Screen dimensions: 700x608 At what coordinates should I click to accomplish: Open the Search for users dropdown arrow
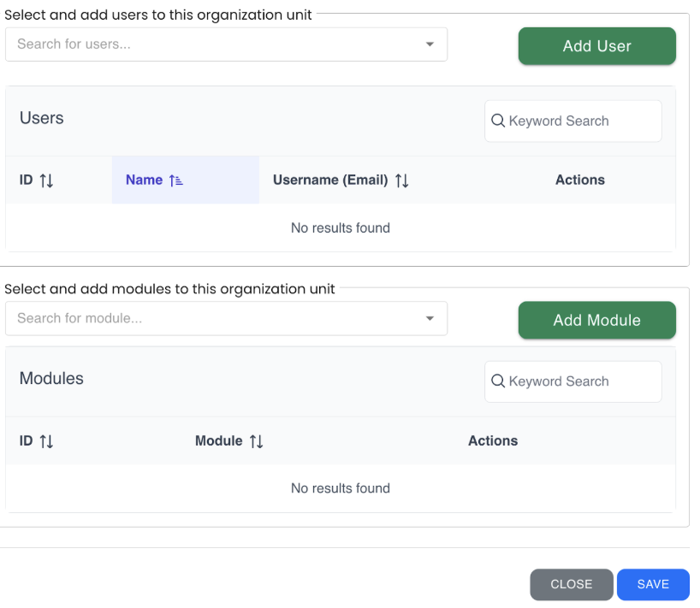[430, 44]
